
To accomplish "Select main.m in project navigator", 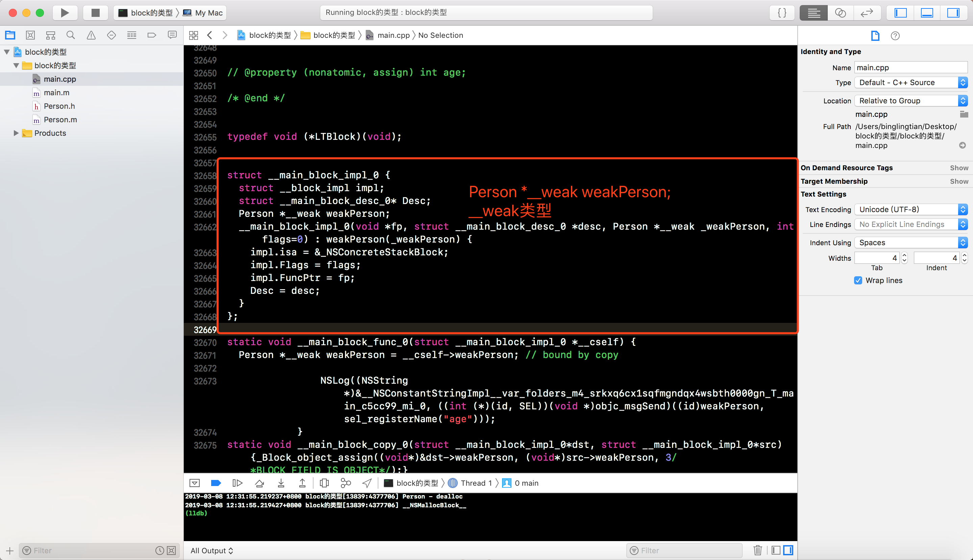I will 56,93.
